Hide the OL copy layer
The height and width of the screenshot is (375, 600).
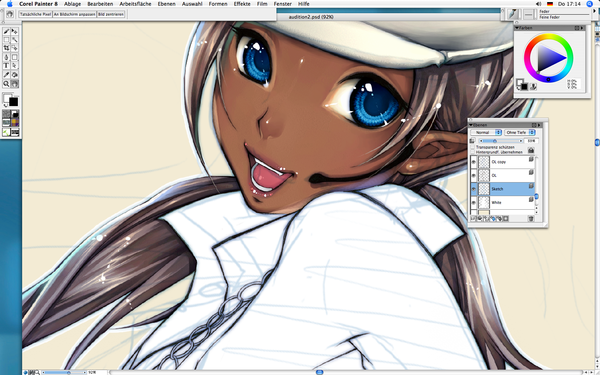(474, 162)
